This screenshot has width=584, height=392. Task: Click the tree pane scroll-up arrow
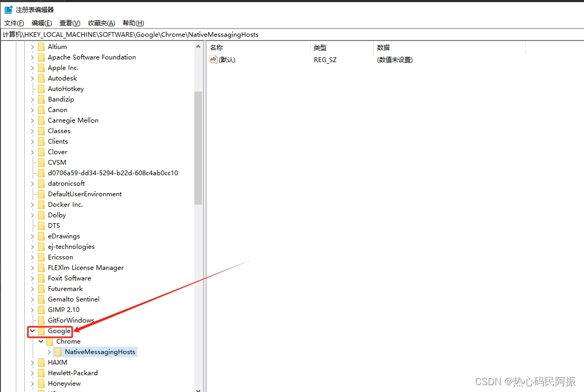199,47
